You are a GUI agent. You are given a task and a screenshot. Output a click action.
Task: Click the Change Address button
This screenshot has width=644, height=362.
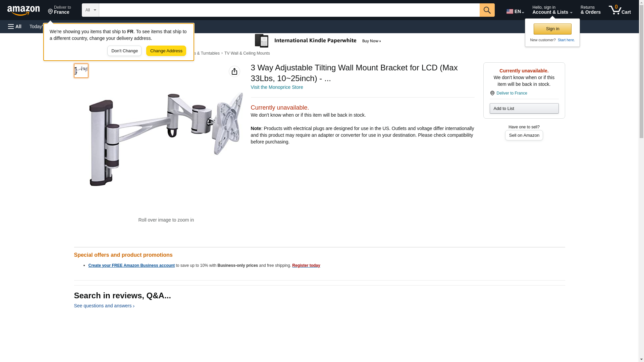(x=166, y=51)
